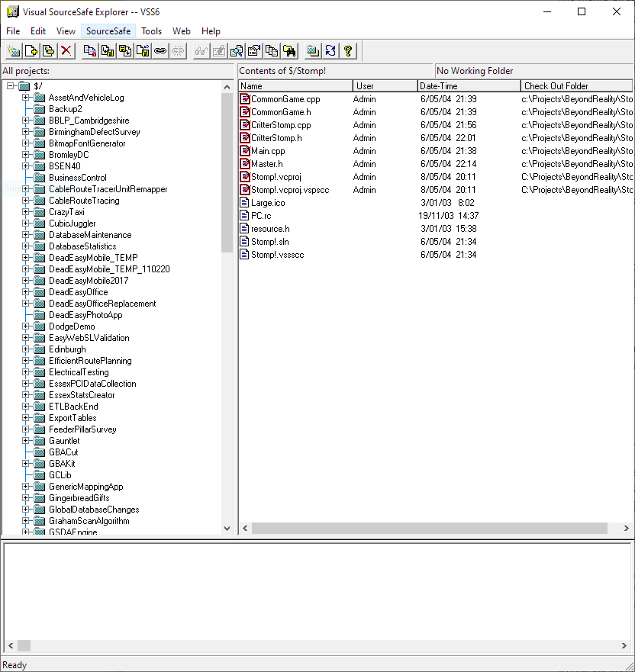The image size is (635, 672).
Task: Click the project tree's scroll down arrow
Action: (x=227, y=528)
